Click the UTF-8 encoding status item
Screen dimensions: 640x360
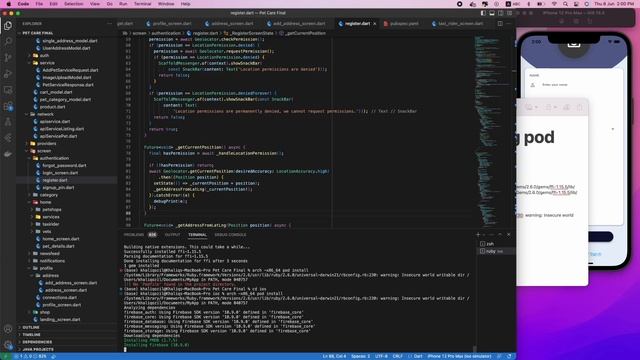(381, 356)
